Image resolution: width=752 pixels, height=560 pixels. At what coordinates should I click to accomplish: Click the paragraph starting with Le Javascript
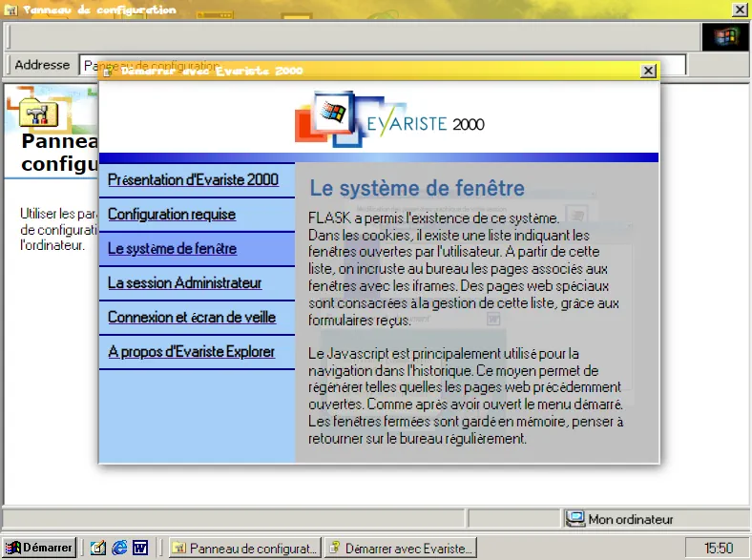tap(466, 396)
